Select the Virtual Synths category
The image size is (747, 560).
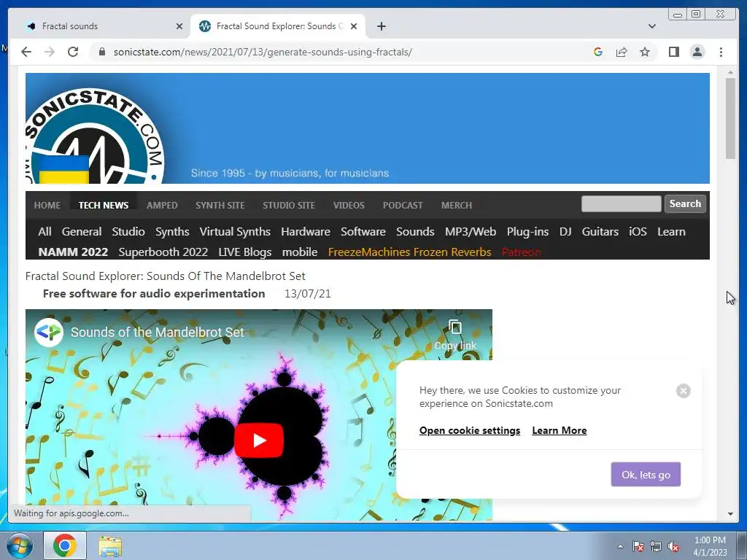pyautogui.click(x=235, y=231)
